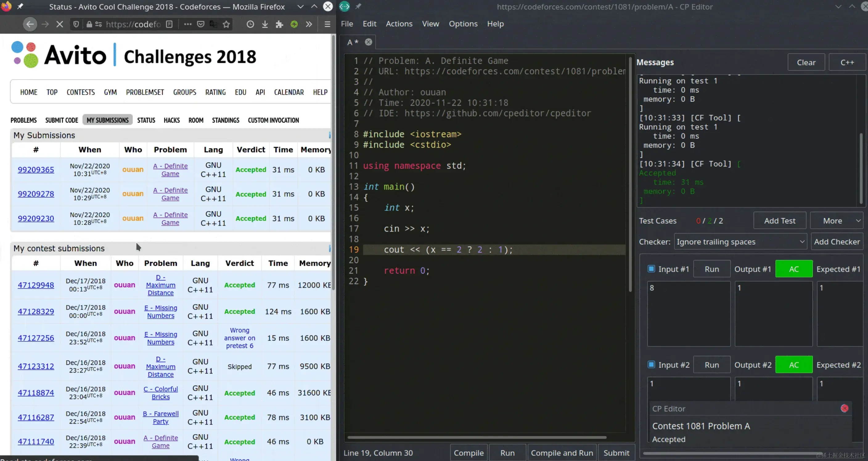
Task: Click into the Input #1 text box
Action: tap(688, 313)
